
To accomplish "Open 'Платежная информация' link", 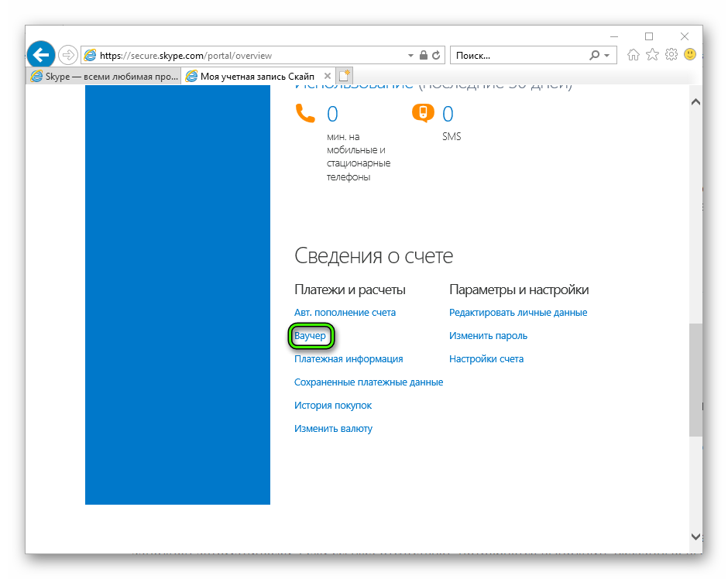I will tap(349, 359).
